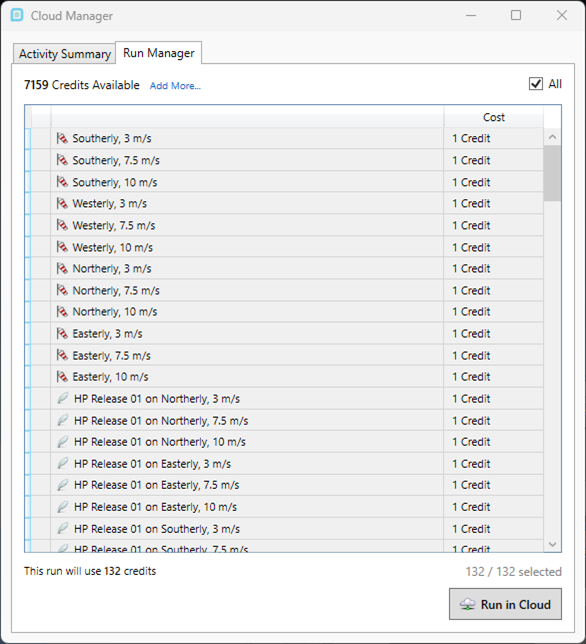Click the flag icon of Easterly, 3 m/s

pyautogui.click(x=62, y=334)
